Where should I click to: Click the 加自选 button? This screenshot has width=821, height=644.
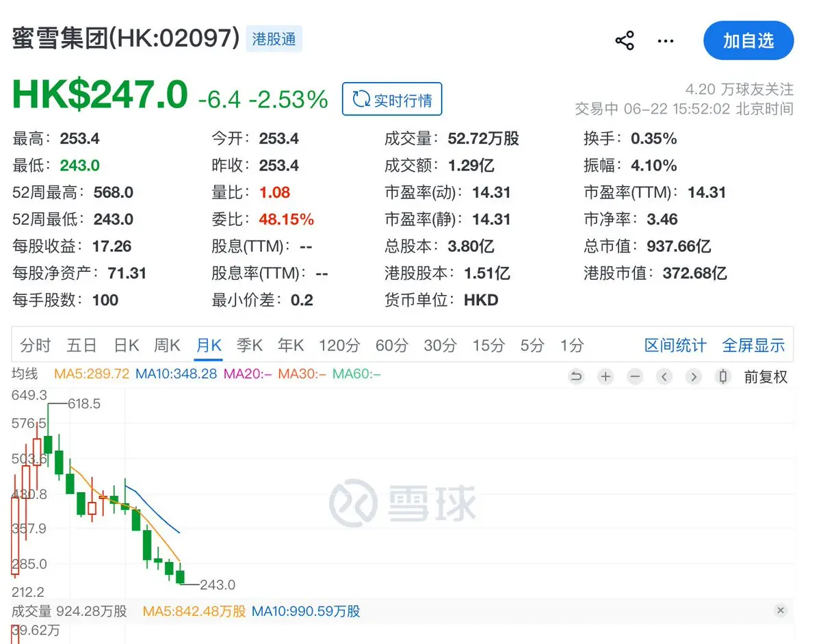748,41
